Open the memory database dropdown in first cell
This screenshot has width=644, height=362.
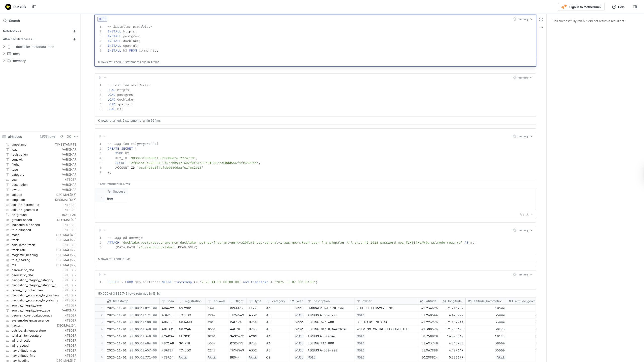523,19
